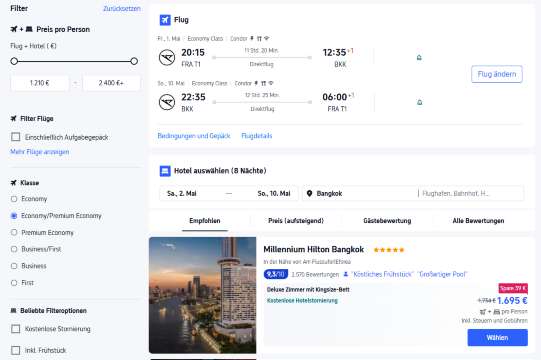
Task: Open the Millennium Hilton Bangkok hotel photo
Action: tap(203, 295)
